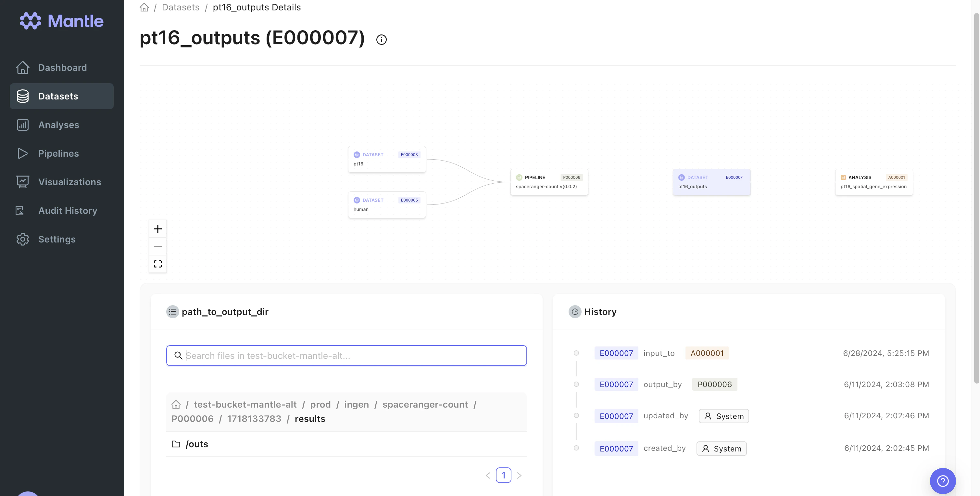Go to previous page of files
Screen dimensions: 980x496
pos(488,476)
